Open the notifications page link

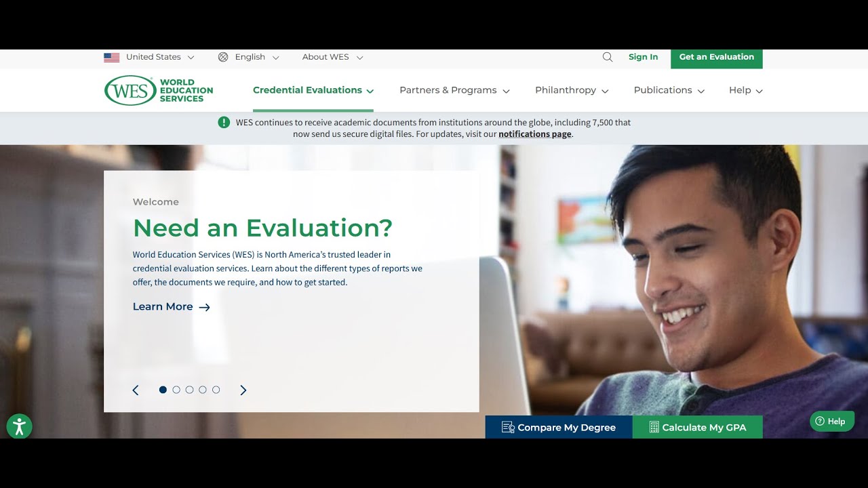[x=535, y=134]
